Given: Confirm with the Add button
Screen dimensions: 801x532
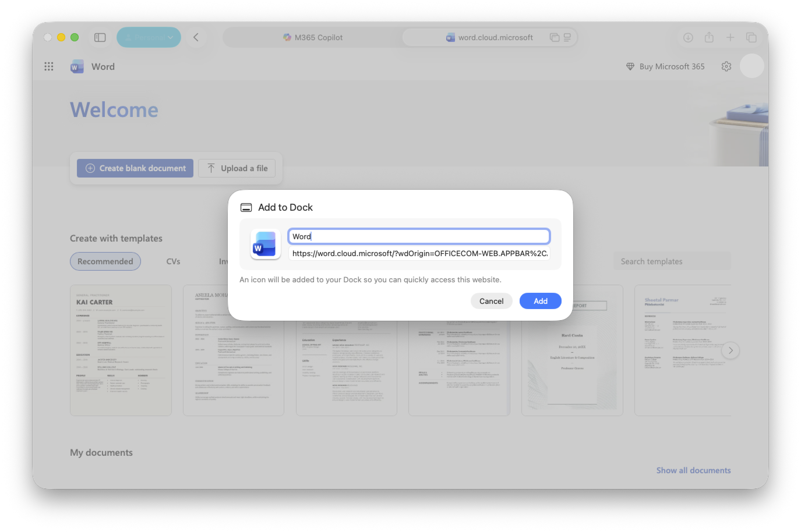Looking at the screenshot, I should click(x=540, y=301).
